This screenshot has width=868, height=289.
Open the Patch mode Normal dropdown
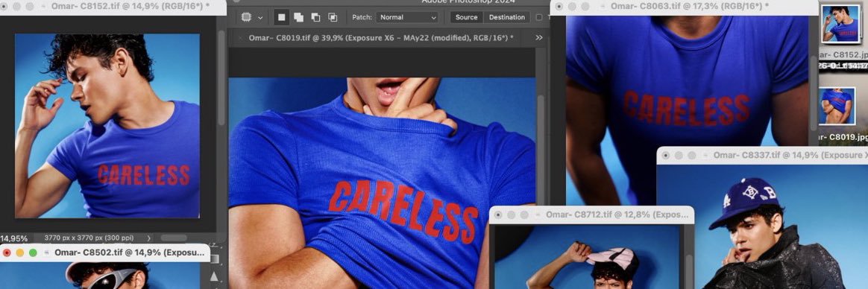click(407, 17)
